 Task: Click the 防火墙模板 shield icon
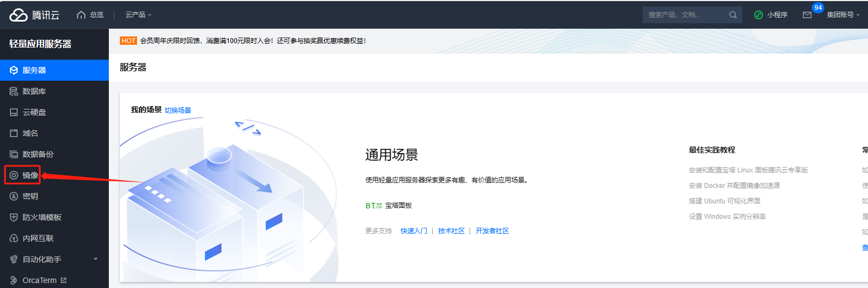14,217
